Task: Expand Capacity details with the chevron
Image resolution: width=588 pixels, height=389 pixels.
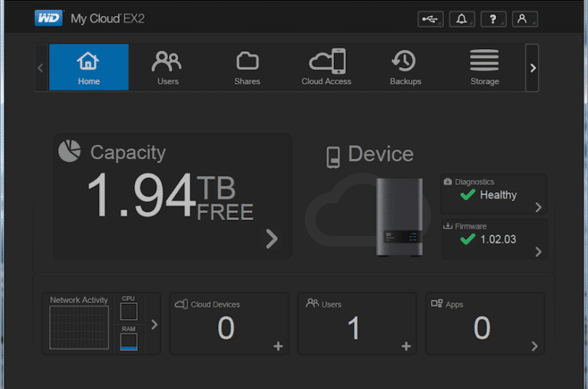Action: click(x=271, y=239)
